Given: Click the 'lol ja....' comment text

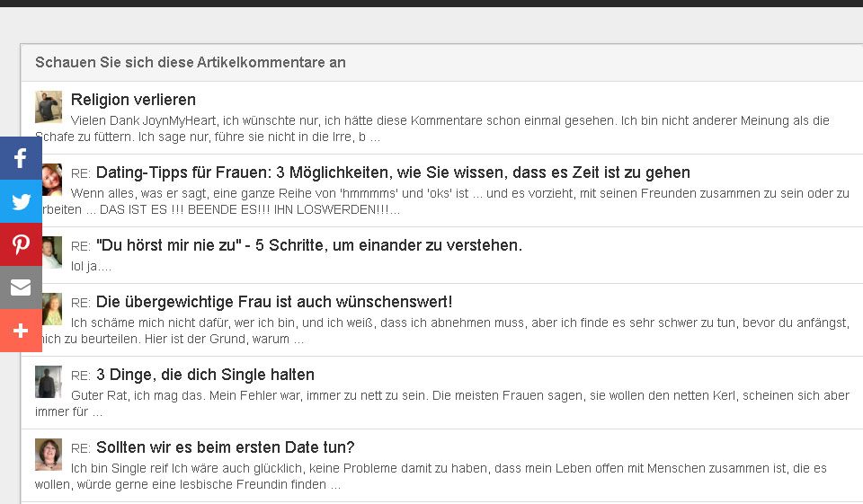Looking at the screenshot, I should (x=92, y=266).
